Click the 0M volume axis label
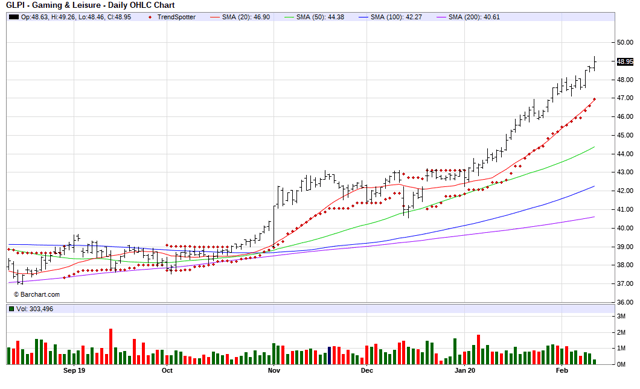Viewport: 640px width, 389px height. 621,365
